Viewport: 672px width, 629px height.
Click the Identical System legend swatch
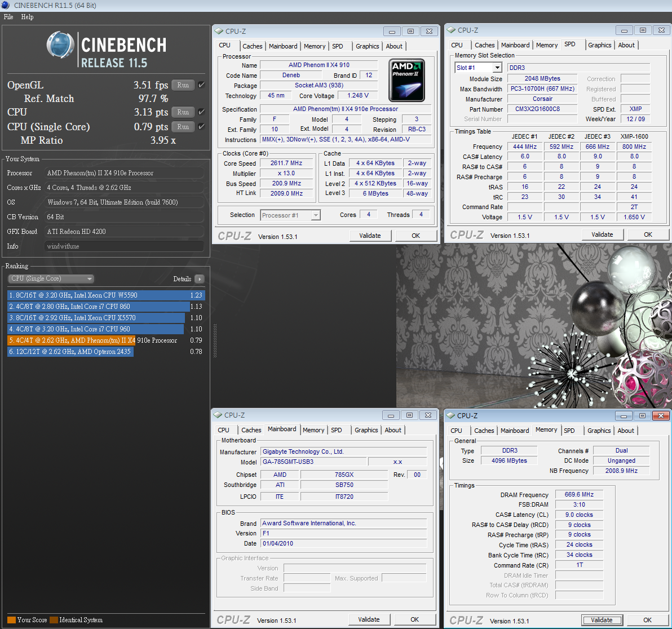click(54, 620)
